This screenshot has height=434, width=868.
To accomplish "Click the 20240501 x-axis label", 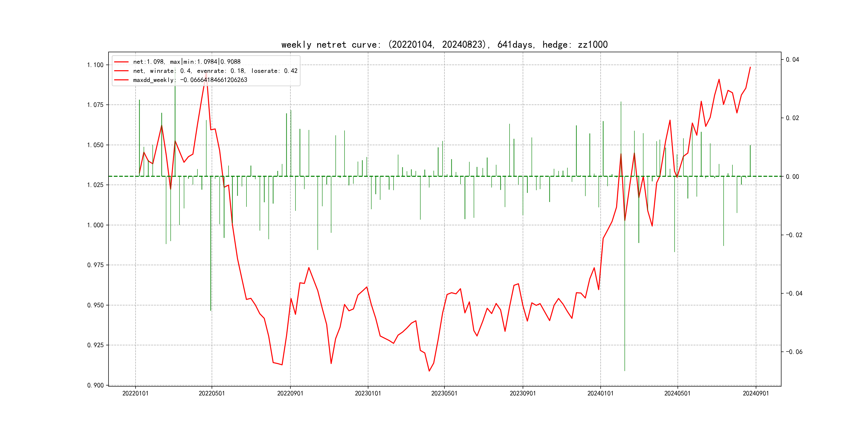I will pyautogui.click(x=677, y=393).
